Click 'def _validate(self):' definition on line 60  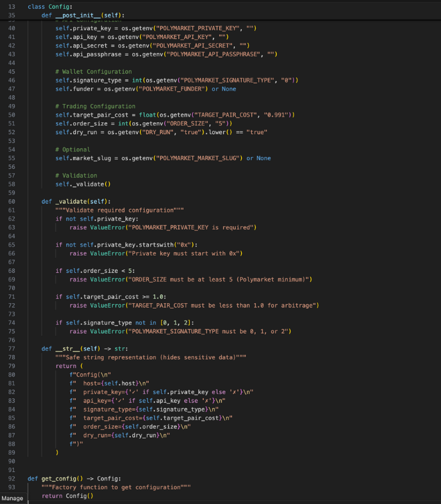point(76,202)
